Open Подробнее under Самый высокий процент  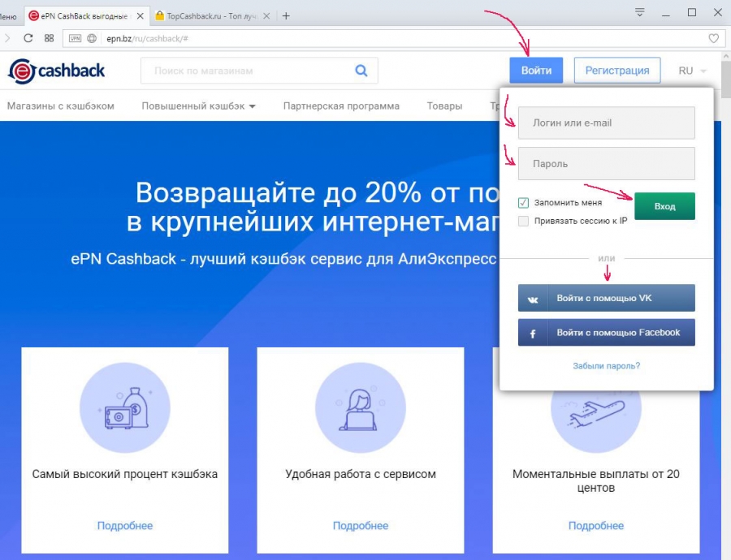pyautogui.click(x=125, y=526)
